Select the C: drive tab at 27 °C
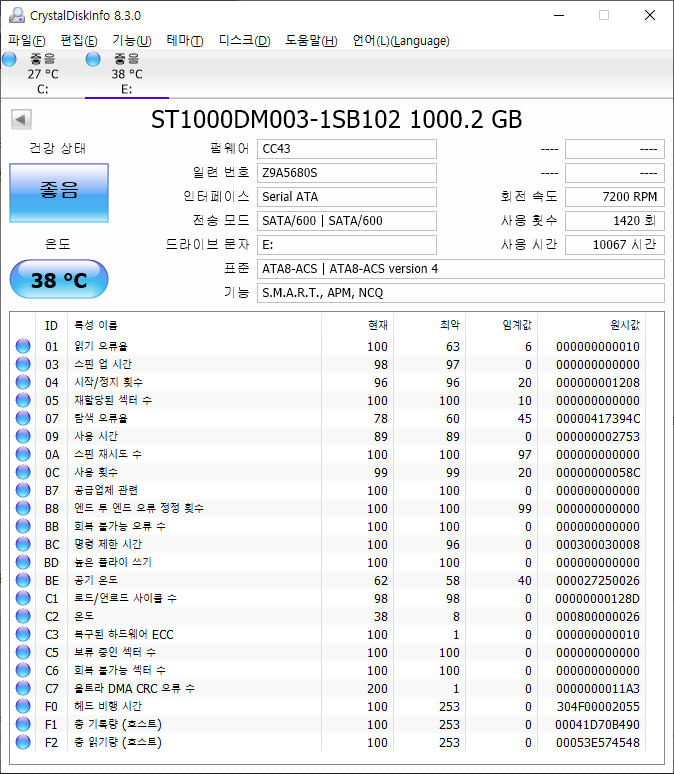 pyautogui.click(x=42, y=74)
